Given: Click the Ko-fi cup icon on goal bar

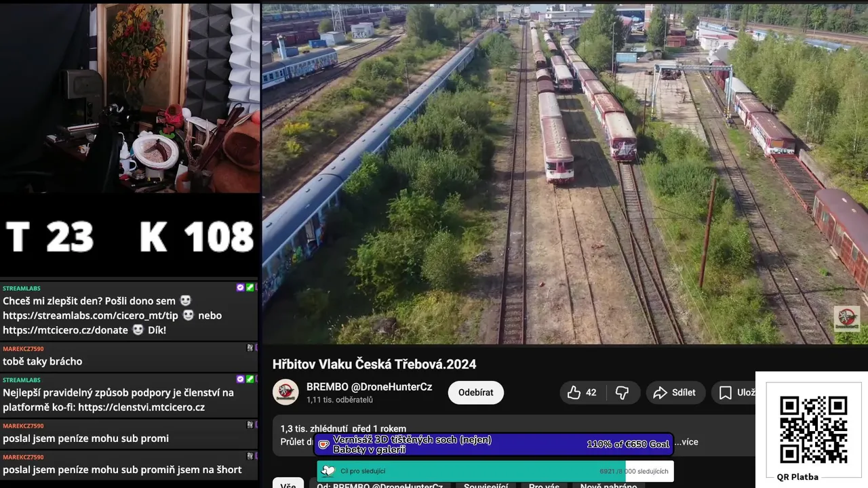Looking at the screenshot, I should click(324, 445).
